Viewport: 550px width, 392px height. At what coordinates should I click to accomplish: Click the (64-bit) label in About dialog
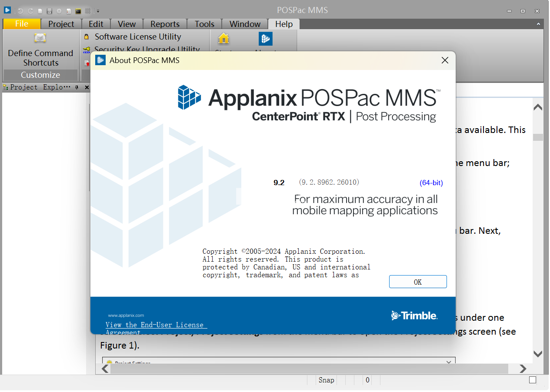point(431,183)
